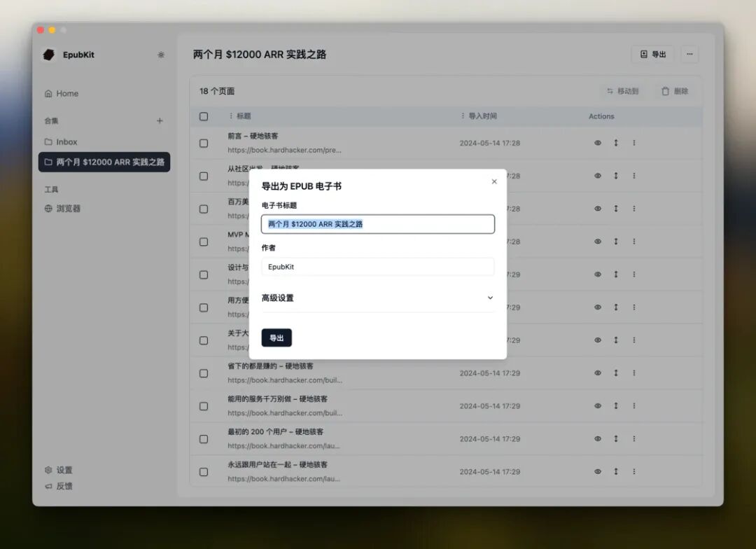This screenshot has width=756, height=549.
Task: Check the box for 前言 – 硬地骇客 row
Action: click(204, 144)
